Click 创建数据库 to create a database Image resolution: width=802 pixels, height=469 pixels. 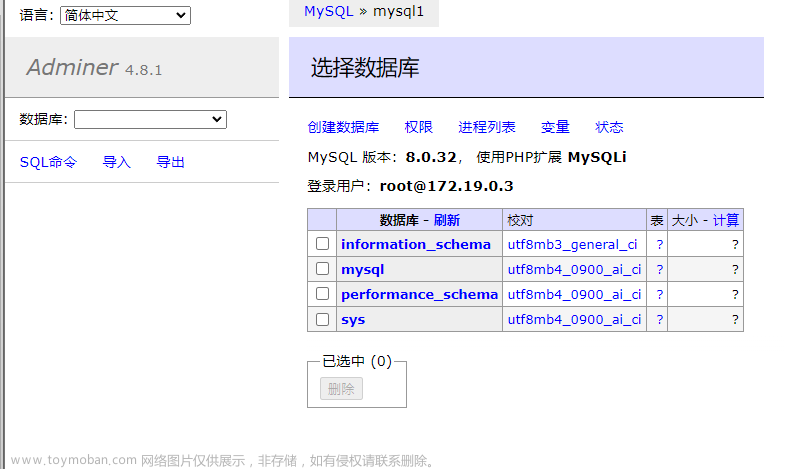(343, 127)
